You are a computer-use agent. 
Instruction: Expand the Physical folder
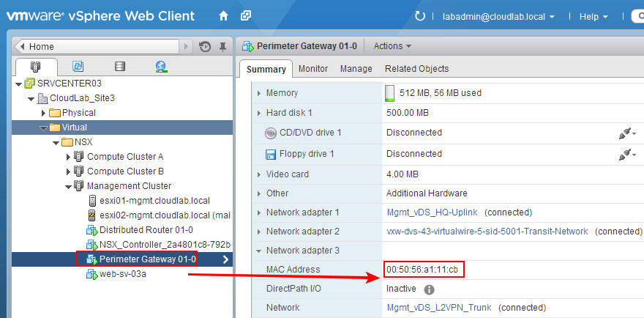44,113
